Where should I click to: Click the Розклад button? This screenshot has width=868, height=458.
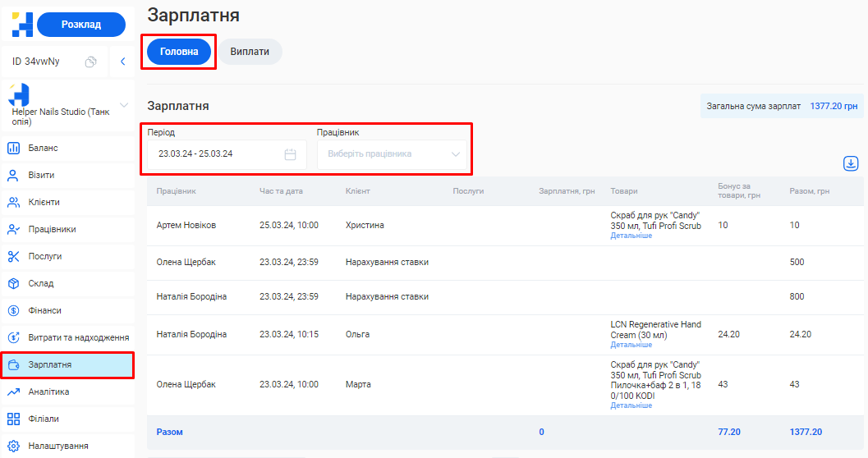81,25
